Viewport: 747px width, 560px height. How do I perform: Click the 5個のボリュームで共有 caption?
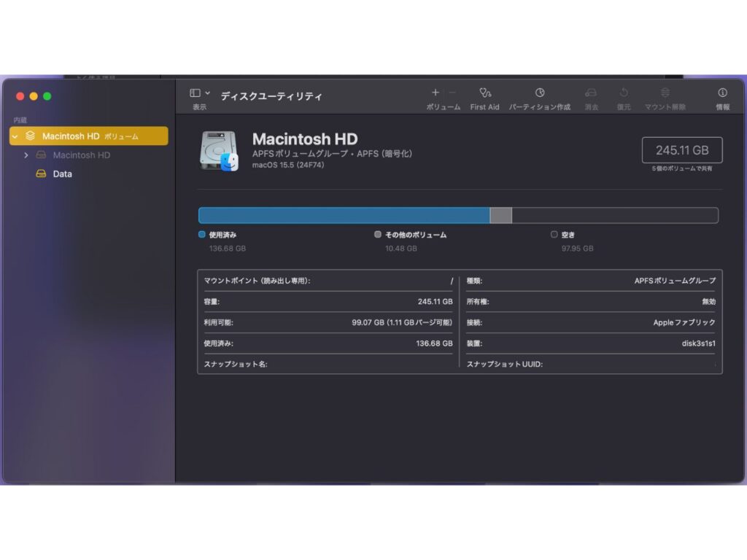coord(682,168)
